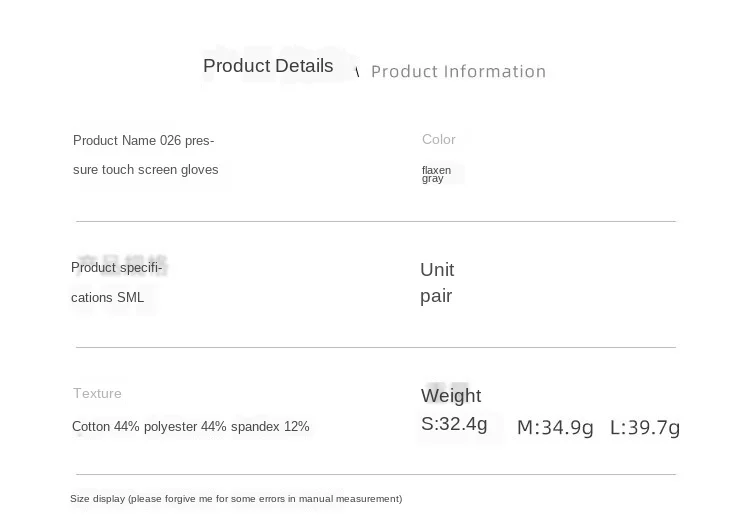This screenshot has height=521, width=750.
Task: Select the S:32.4g weight value
Action: (x=454, y=424)
